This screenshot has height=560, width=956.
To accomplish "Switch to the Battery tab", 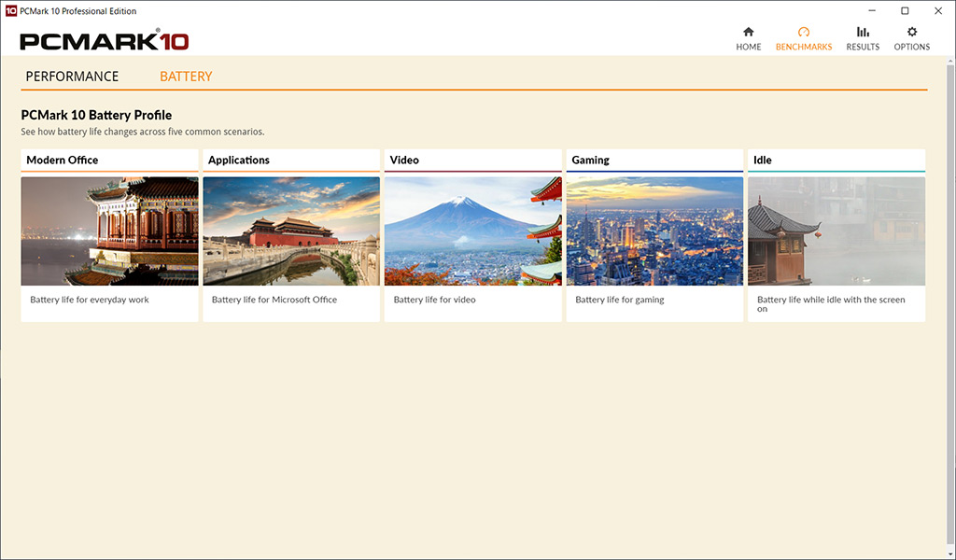I will 186,77.
